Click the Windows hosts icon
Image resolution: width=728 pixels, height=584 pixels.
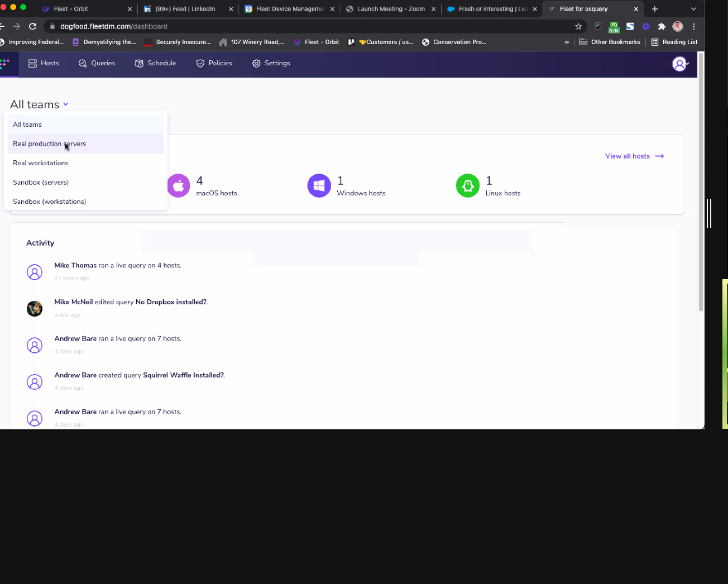click(x=319, y=186)
